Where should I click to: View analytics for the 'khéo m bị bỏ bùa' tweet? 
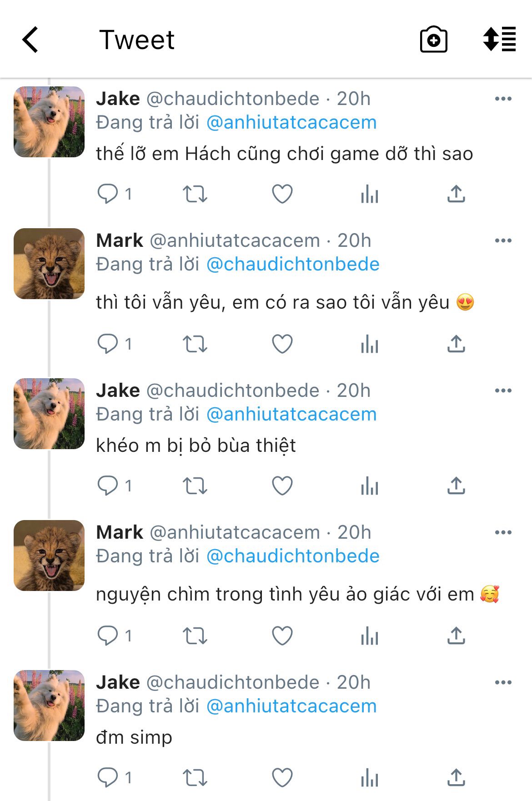click(x=370, y=486)
